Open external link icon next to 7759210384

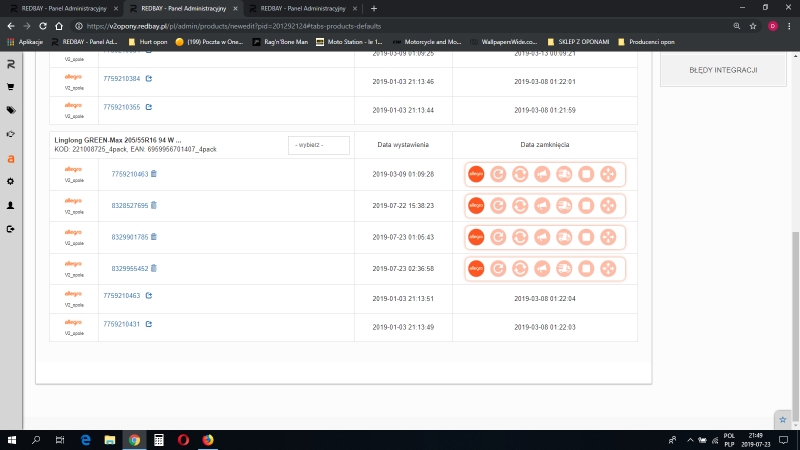[x=149, y=77]
